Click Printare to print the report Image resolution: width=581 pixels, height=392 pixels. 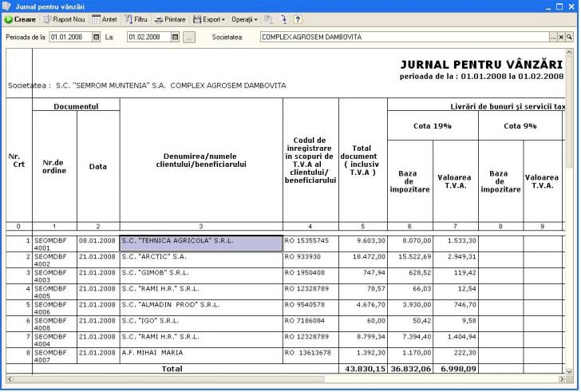pyautogui.click(x=170, y=19)
